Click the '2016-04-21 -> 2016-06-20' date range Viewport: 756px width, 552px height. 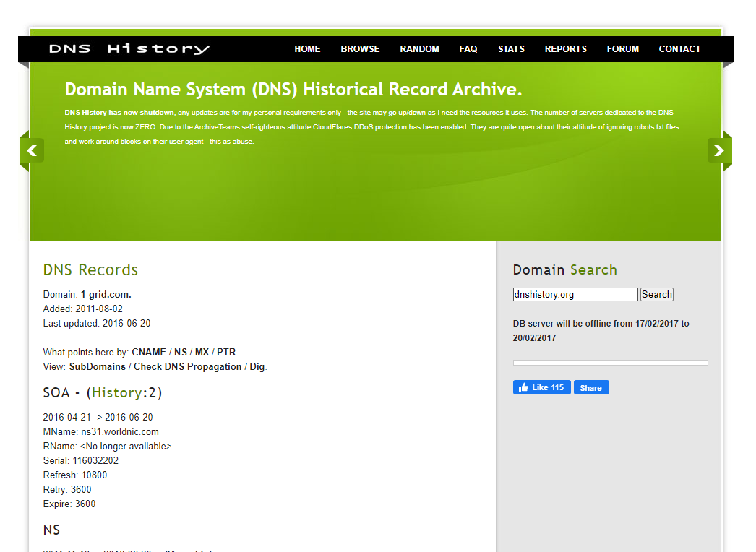[x=98, y=418]
